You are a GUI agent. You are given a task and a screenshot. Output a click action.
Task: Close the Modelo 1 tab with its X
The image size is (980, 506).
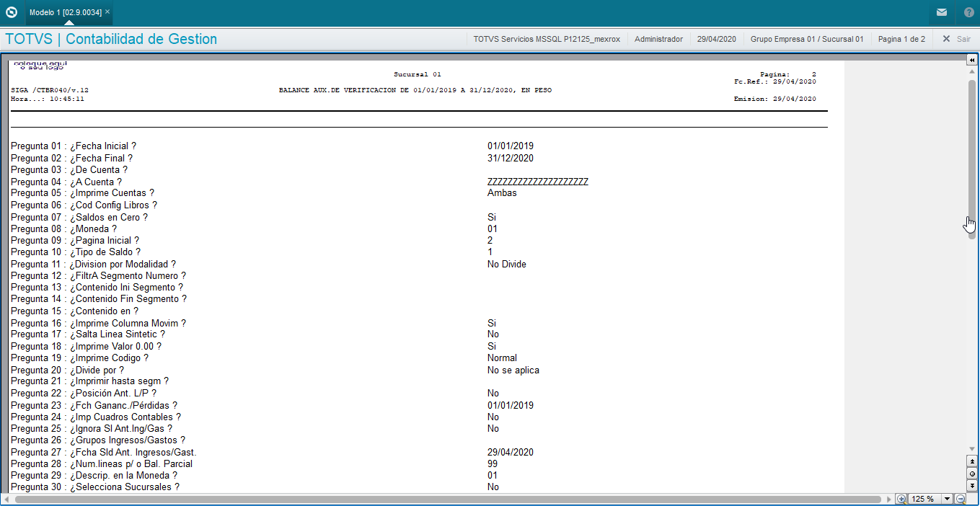107,12
